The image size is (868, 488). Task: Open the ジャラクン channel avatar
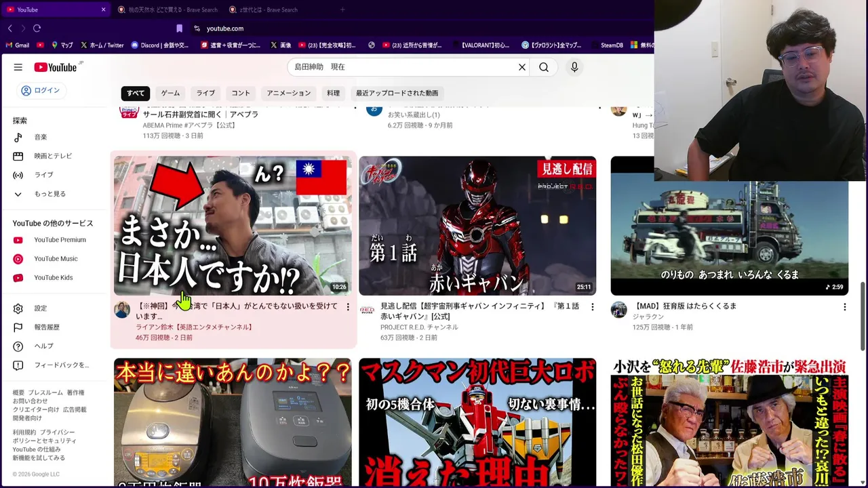pos(618,310)
